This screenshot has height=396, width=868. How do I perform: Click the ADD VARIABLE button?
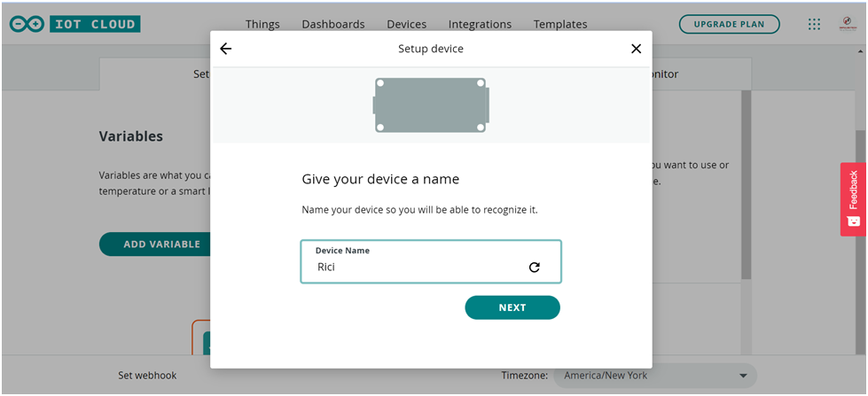point(155,244)
